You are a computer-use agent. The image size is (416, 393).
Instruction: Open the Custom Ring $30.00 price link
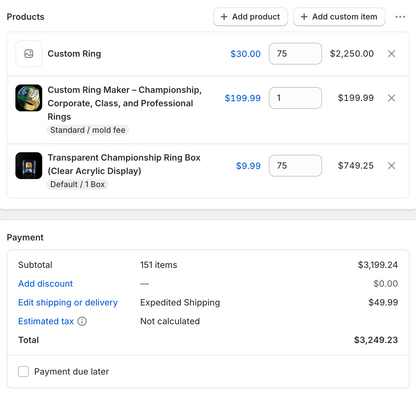[x=245, y=54]
